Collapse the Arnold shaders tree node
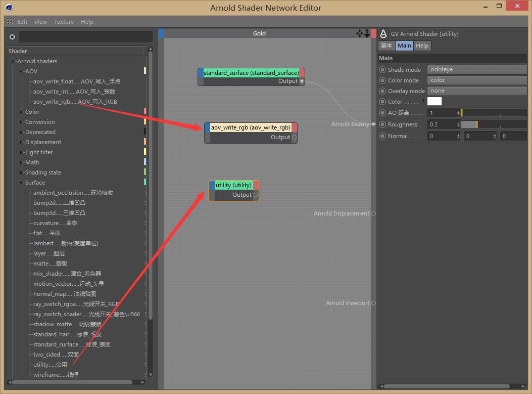532x394 pixels. pyautogui.click(x=13, y=61)
